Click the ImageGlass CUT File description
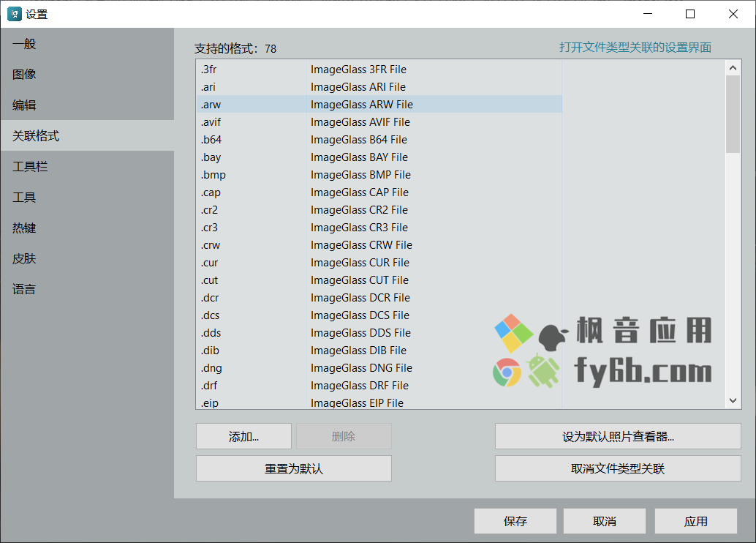Screen dimensions: 756x543 pos(360,280)
